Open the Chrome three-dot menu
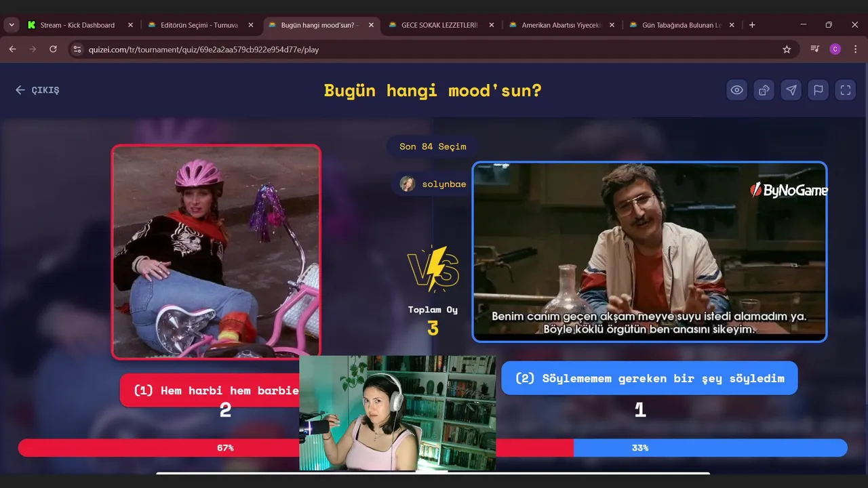868x488 pixels. click(854, 49)
